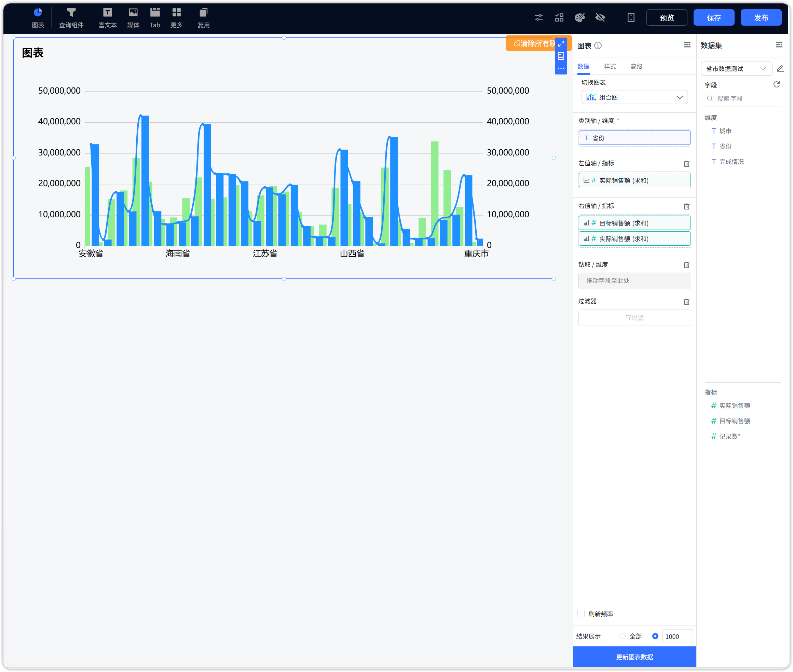Delete the 左值轴 / 指标 fields
793x672 pixels.
pyautogui.click(x=686, y=164)
